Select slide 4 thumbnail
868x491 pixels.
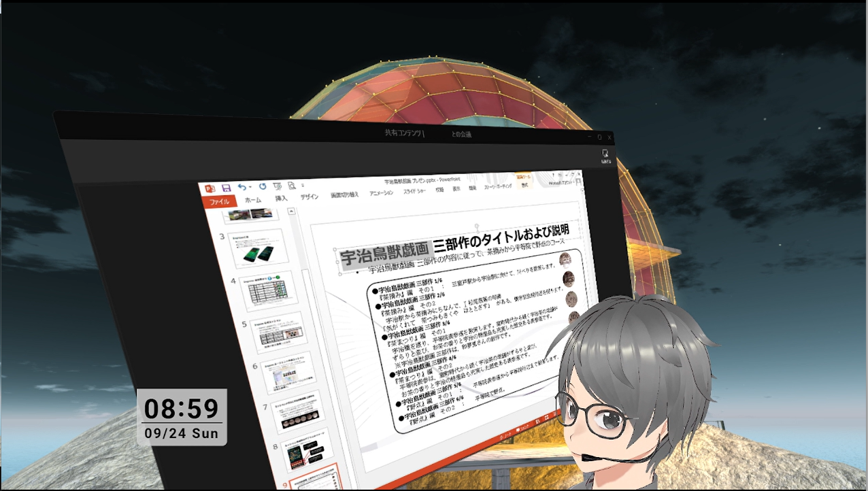click(x=269, y=292)
